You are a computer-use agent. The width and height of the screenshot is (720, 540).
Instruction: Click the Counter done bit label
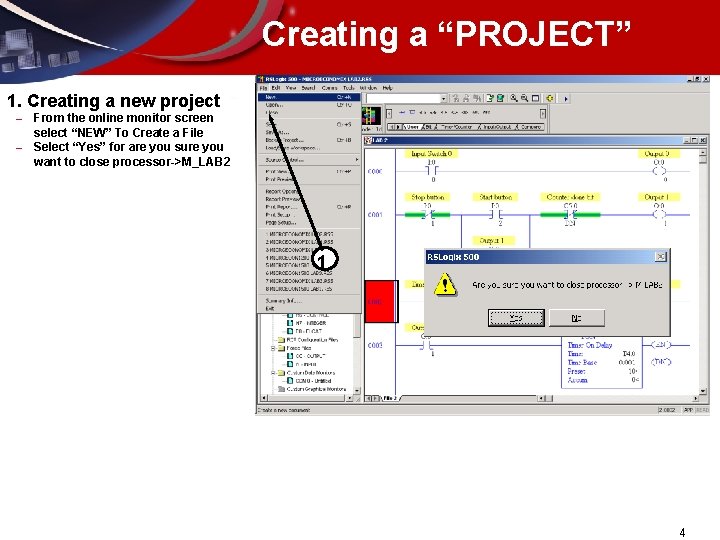point(570,197)
